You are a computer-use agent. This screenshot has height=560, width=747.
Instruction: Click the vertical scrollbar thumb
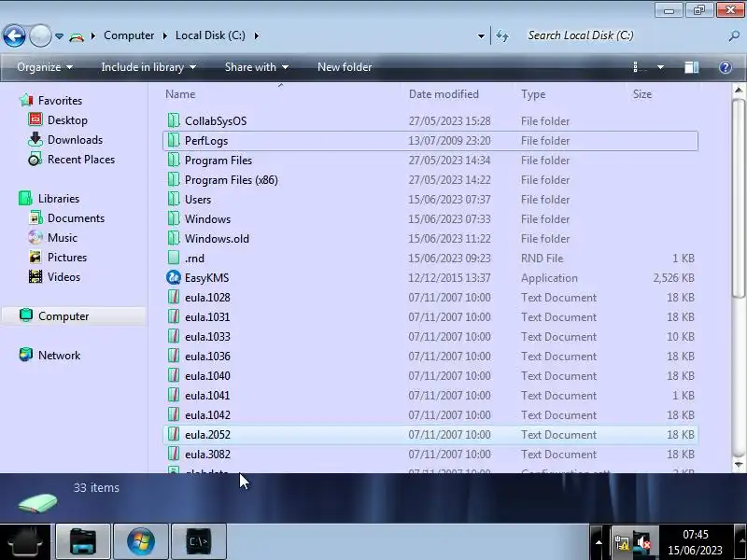739,199
